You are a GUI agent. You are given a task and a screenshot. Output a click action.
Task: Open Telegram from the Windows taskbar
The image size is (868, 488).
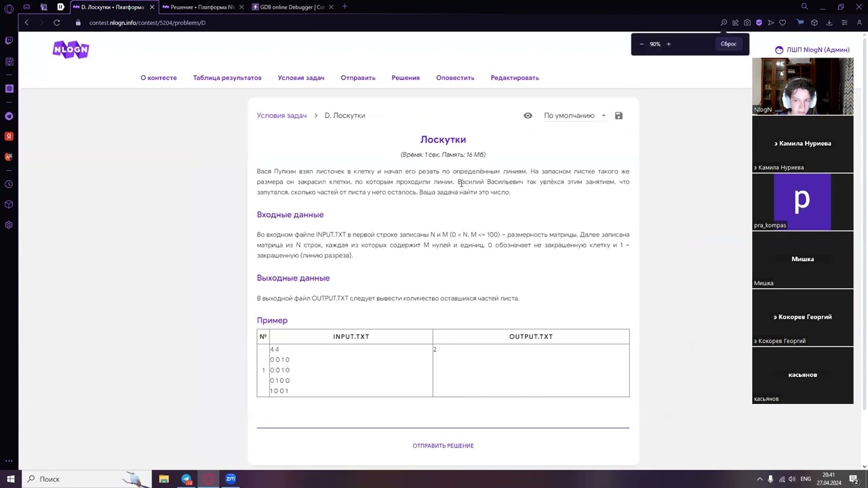tap(186, 479)
